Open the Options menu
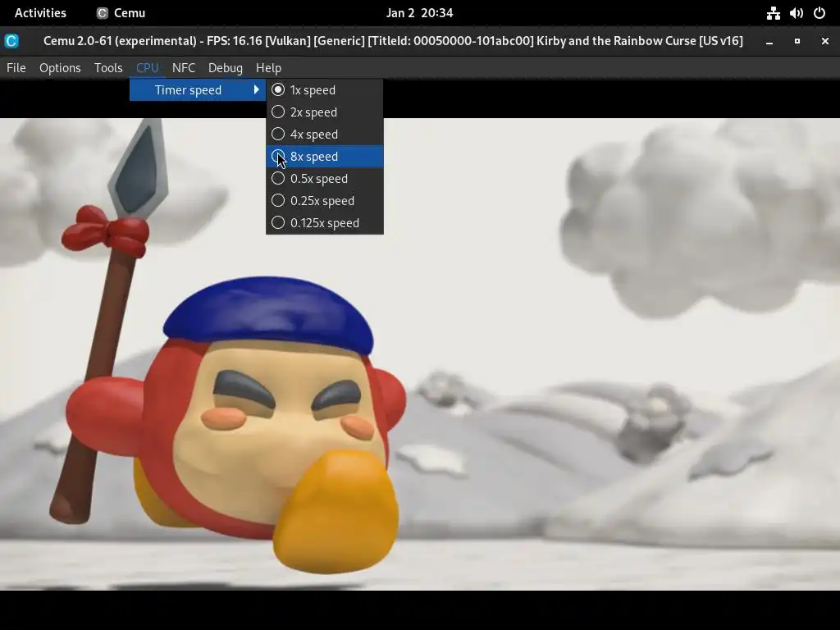 coord(60,68)
